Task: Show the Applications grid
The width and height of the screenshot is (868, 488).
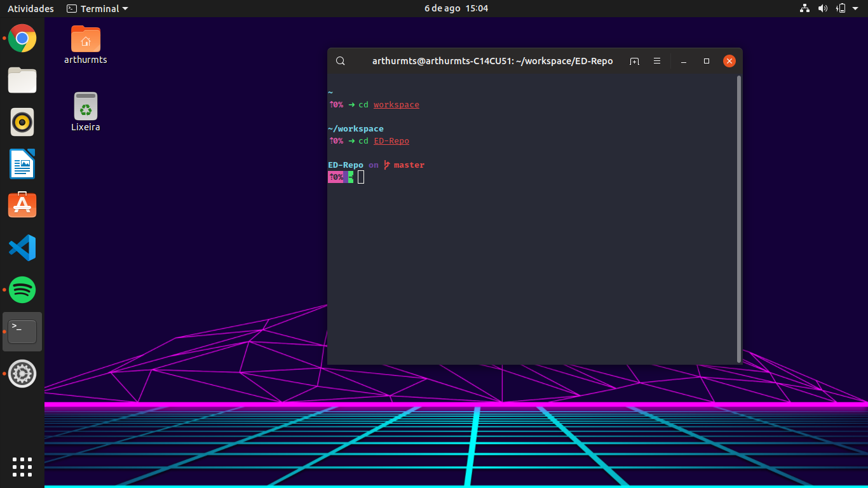Action: point(22,467)
